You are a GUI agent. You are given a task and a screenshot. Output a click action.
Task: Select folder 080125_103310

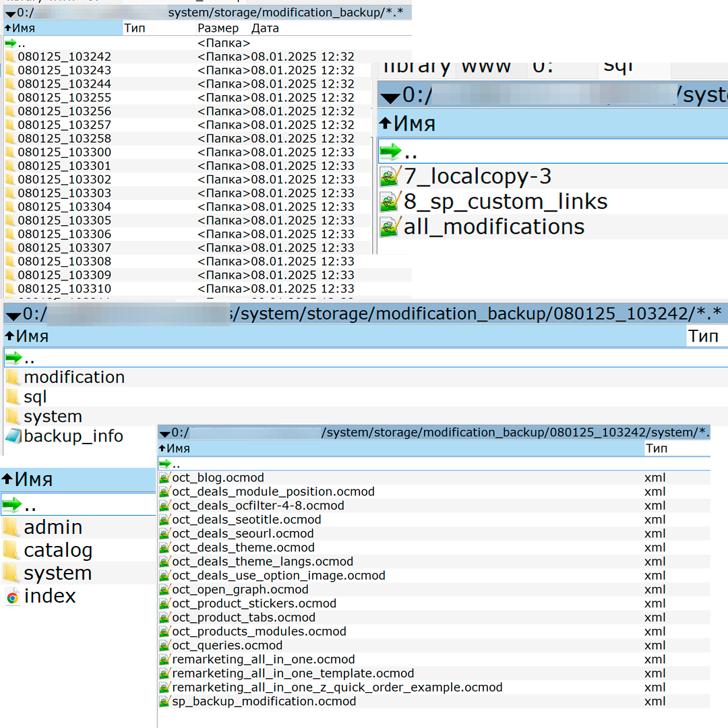[x=65, y=289]
